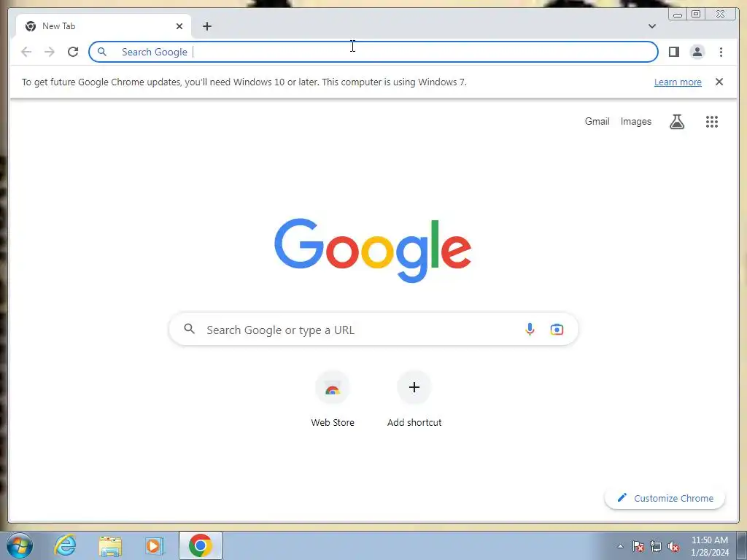Click the taskbar clock 11:50 AM
747x560 pixels.
coord(709,540)
